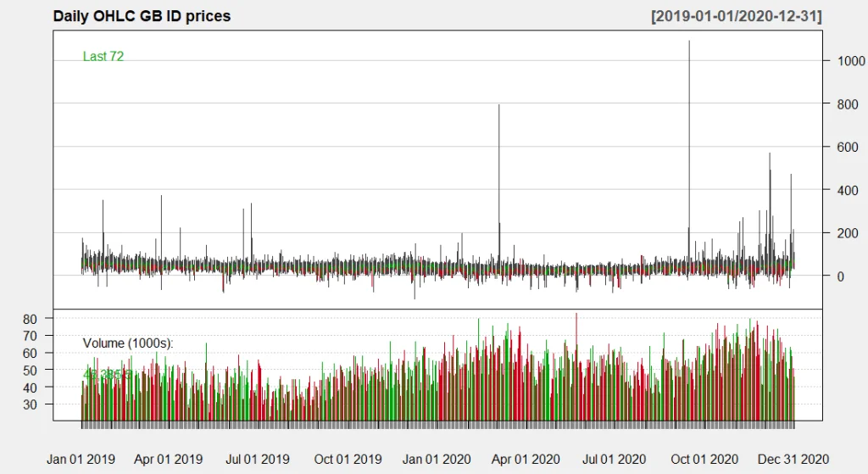This screenshot has height=474, width=868.
Task: Click the 'Apr 01 2020' date label
Action: pyautogui.click(x=526, y=459)
